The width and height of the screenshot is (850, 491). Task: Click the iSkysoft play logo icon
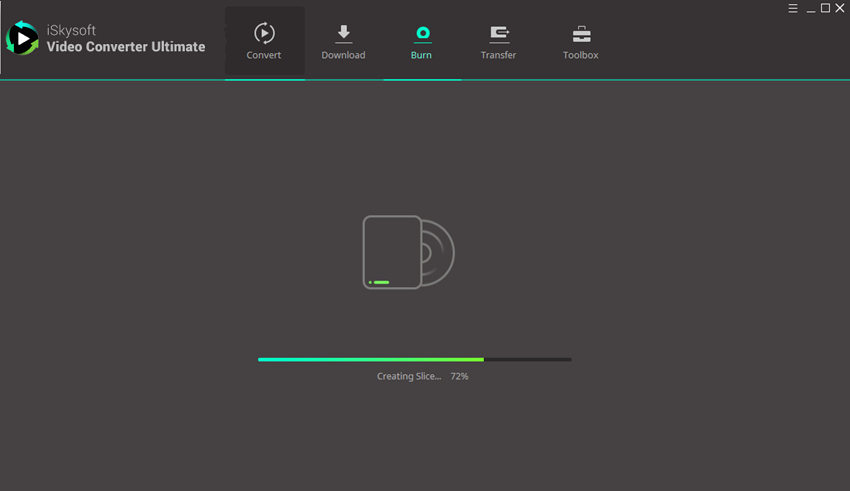[22, 39]
